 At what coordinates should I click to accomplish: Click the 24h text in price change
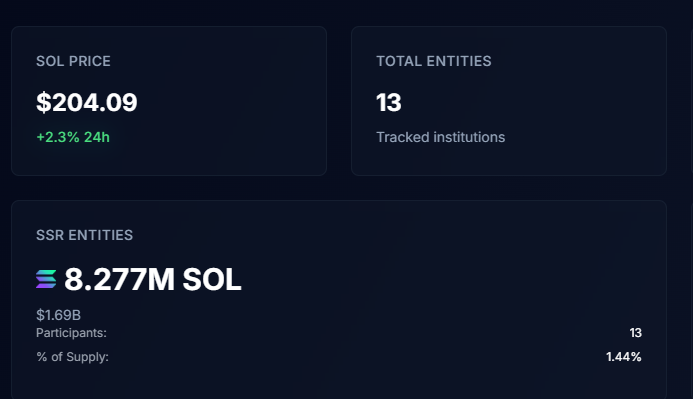(97, 137)
